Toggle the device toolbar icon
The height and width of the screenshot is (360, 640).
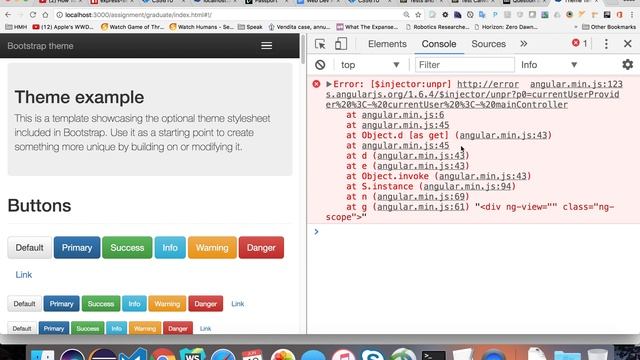(x=340, y=44)
